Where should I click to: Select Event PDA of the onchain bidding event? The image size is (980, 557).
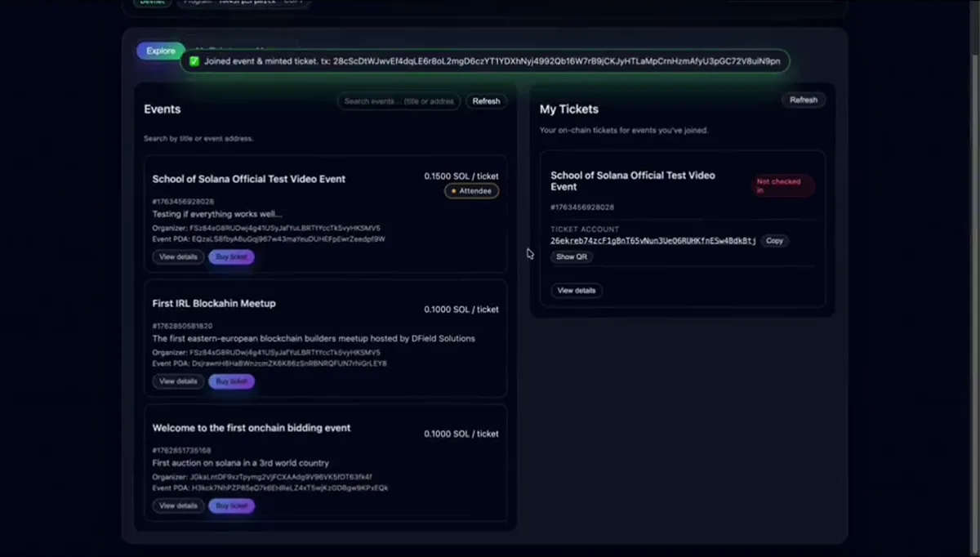[290, 488]
